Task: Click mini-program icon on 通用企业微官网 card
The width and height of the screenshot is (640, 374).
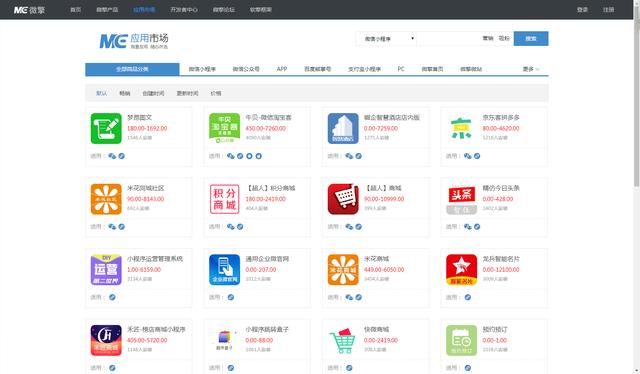Action: coord(231,297)
